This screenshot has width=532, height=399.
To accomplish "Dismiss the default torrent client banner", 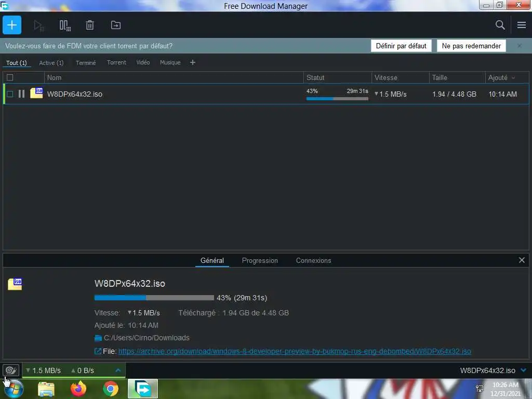I will (x=520, y=46).
